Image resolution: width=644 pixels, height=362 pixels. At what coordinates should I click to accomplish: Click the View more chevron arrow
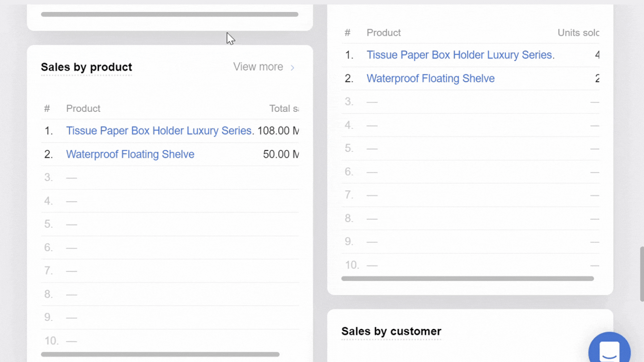(x=292, y=67)
